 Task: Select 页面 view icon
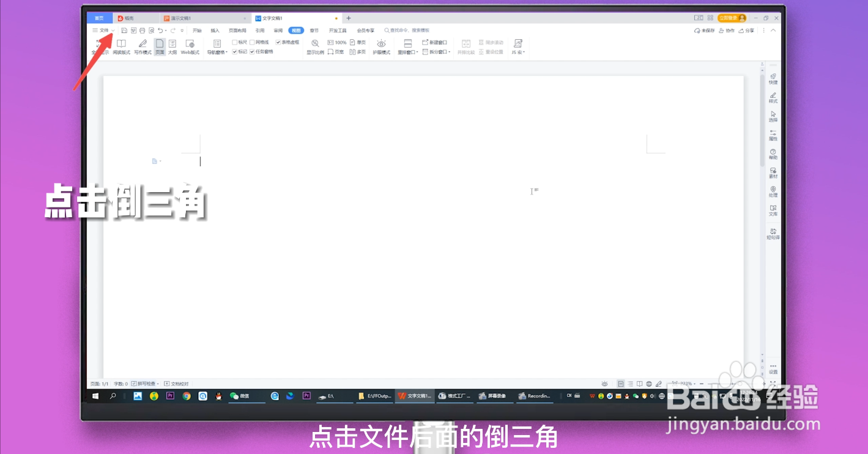tap(160, 47)
